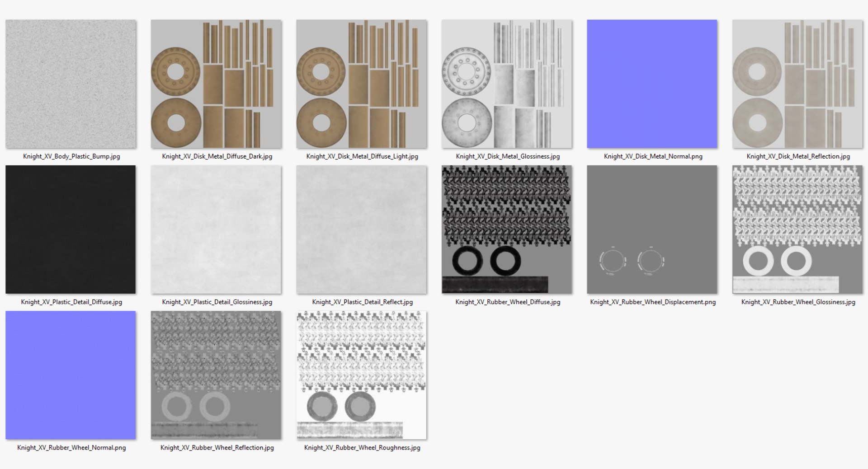Screen dimensions: 868x469
Task: Select the Knight_XV_Disk_Metal_Normal.png thumbnail
Action: point(652,84)
